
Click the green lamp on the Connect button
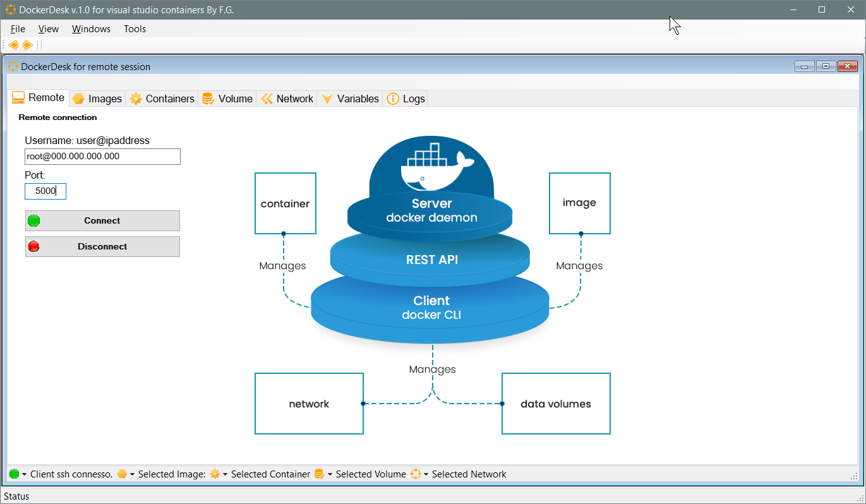coord(33,220)
